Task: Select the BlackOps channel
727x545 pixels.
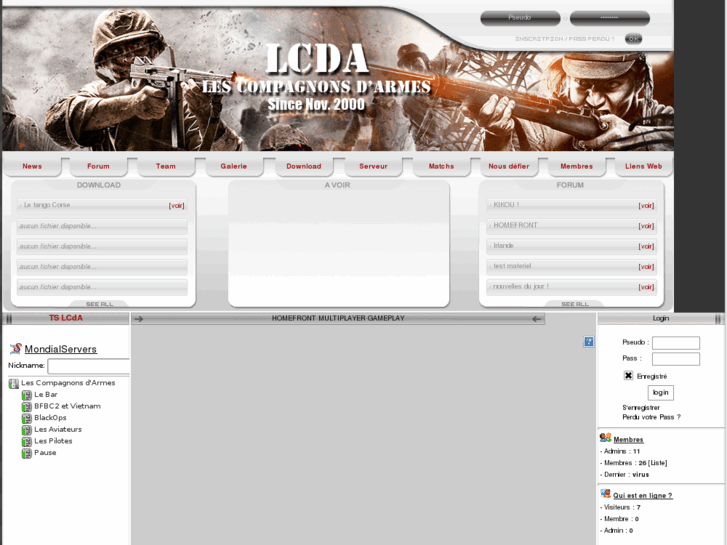Action: coord(50,417)
